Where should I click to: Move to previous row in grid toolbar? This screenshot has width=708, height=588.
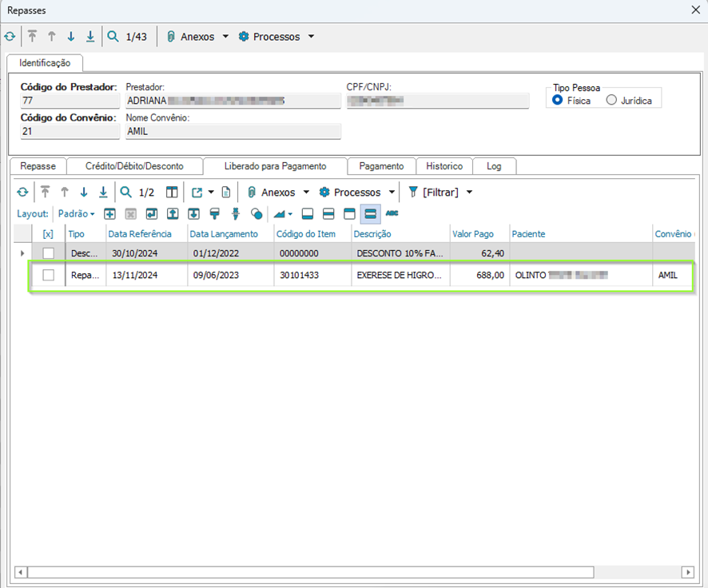click(x=65, y=192)
